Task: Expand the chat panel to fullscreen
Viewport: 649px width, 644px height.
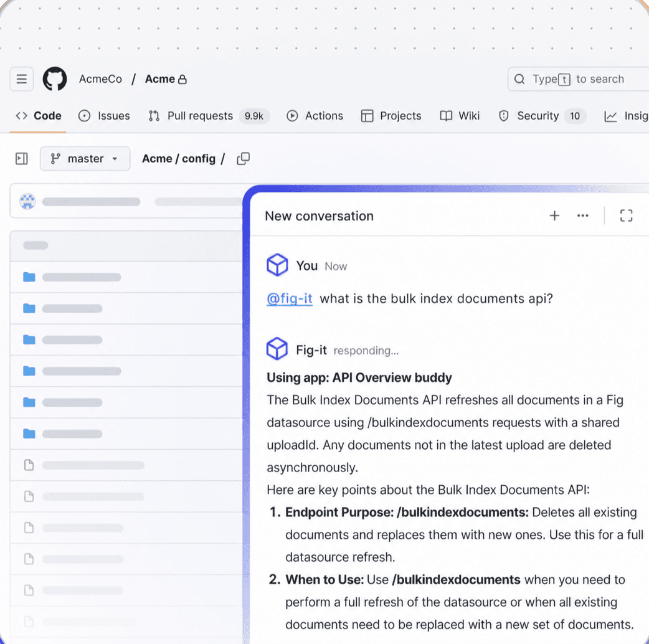Action: (x=626, y=215)
